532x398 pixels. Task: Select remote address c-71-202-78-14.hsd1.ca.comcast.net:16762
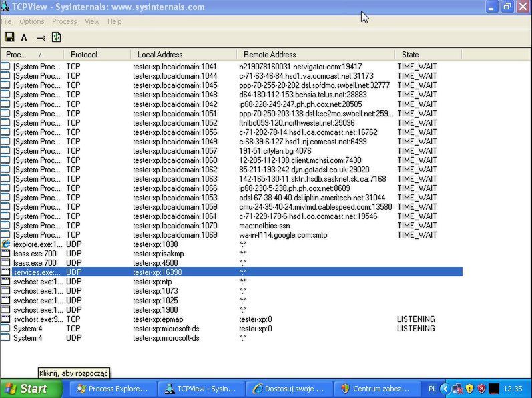(308, 132)
